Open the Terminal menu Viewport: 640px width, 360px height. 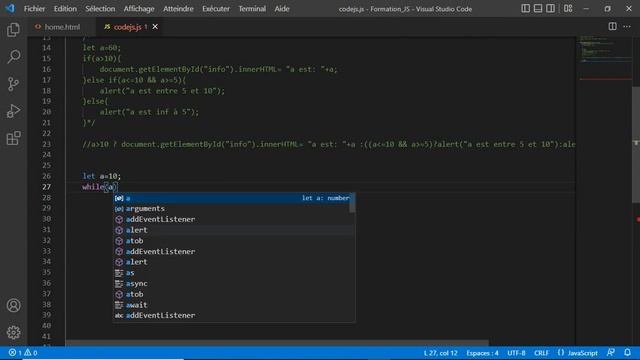(x=252, y=9)
